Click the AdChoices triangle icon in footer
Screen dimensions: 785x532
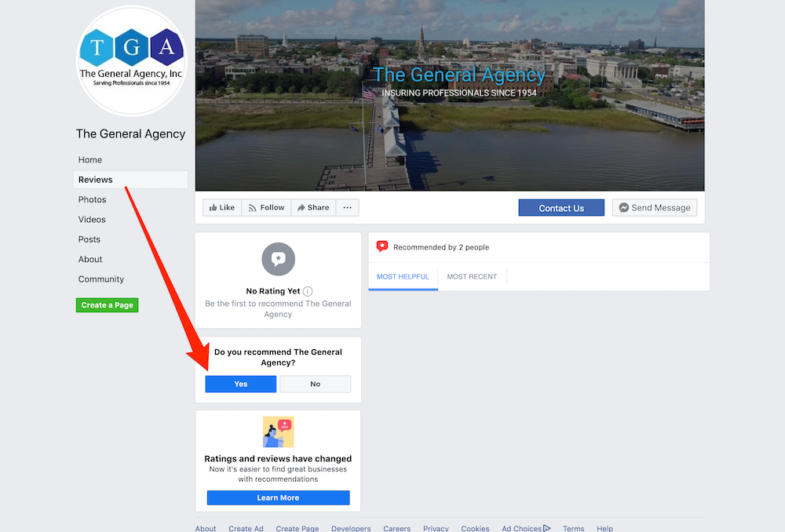point(546,528)
